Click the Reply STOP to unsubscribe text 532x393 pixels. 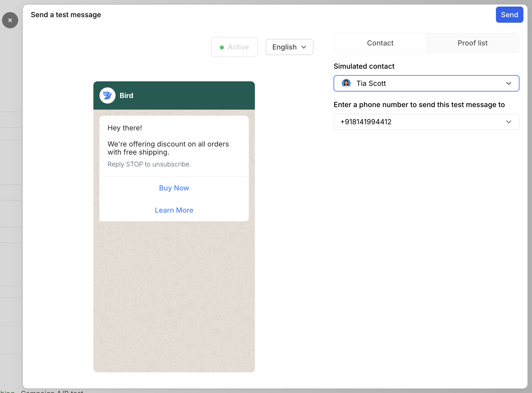pyautogui.click(x=149, y=164)
